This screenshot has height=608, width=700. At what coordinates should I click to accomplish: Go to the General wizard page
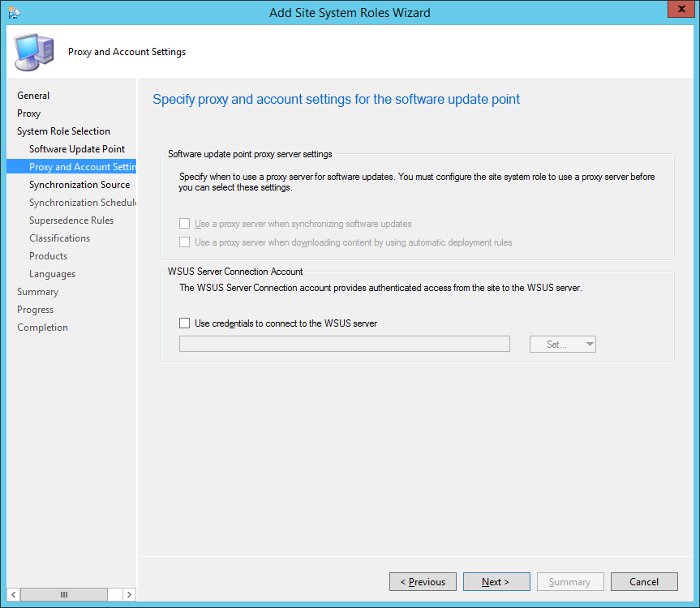(x=33, y=96)
